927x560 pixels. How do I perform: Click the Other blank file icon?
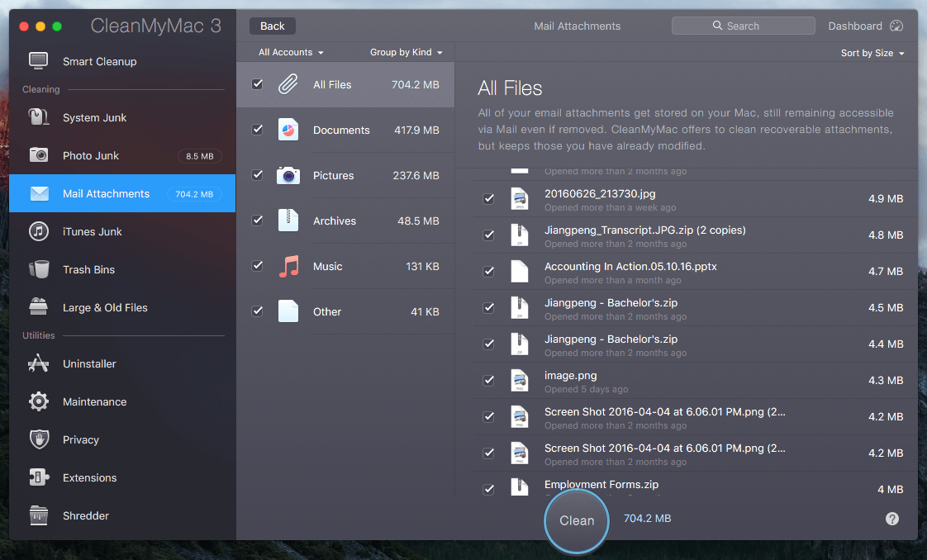coord(288,311)
